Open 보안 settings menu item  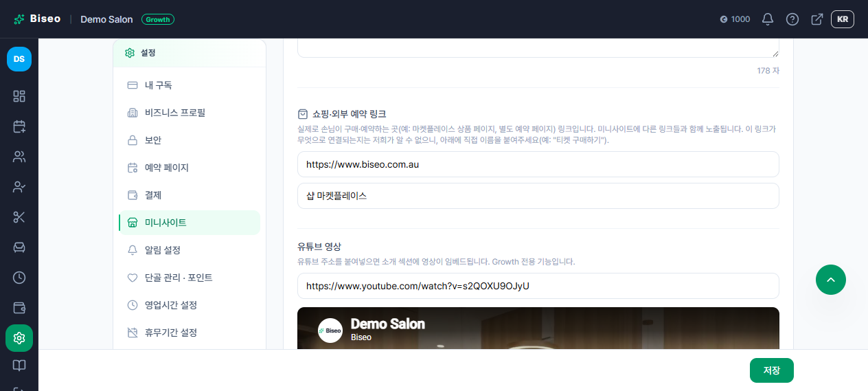pos(190,140)
